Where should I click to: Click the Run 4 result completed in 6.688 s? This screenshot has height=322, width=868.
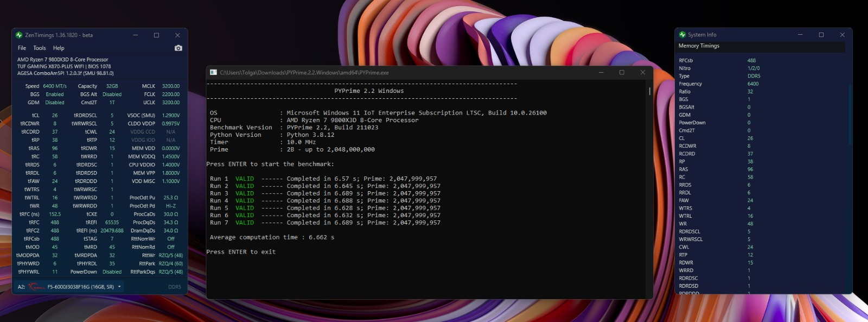[x=325, y=200]
